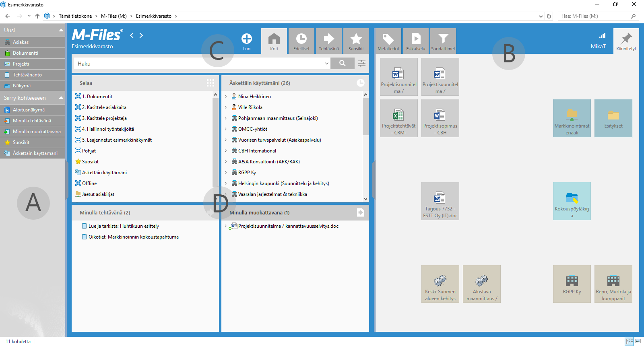
Task: Create a new Projekti from sidebar
Action: 33,64
